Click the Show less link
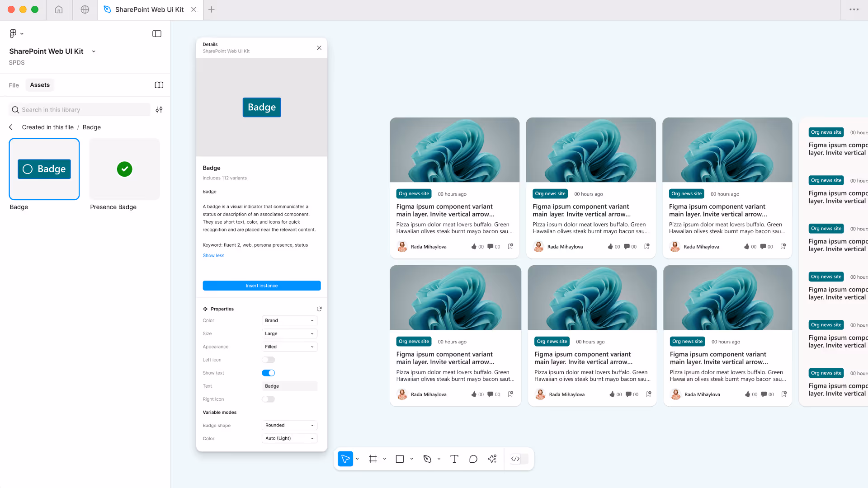 click(213, 255)
